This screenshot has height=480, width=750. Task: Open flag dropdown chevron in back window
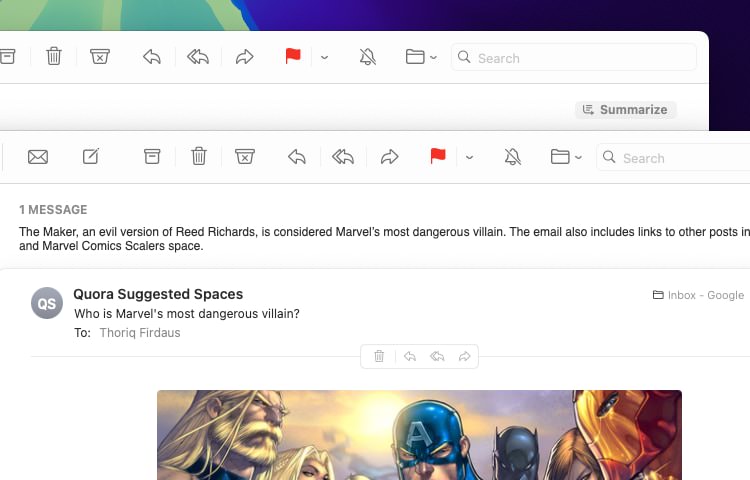(324, 57)
